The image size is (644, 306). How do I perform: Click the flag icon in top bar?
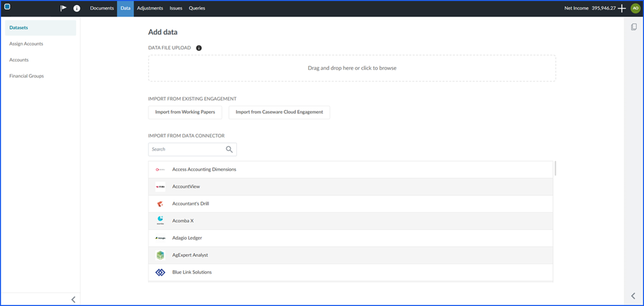click(63, 8)
